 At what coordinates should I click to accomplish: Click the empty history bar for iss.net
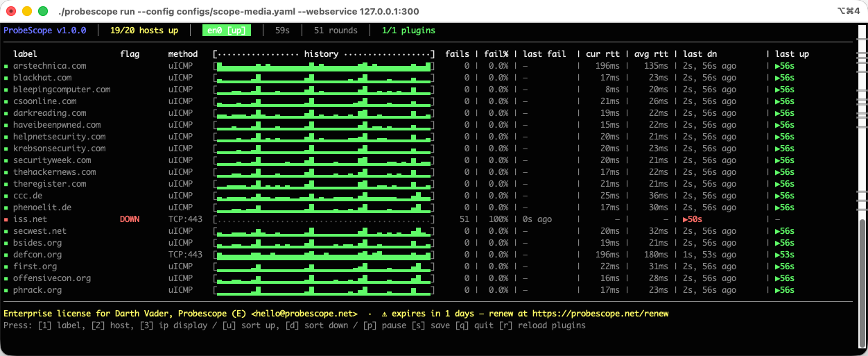324,219
